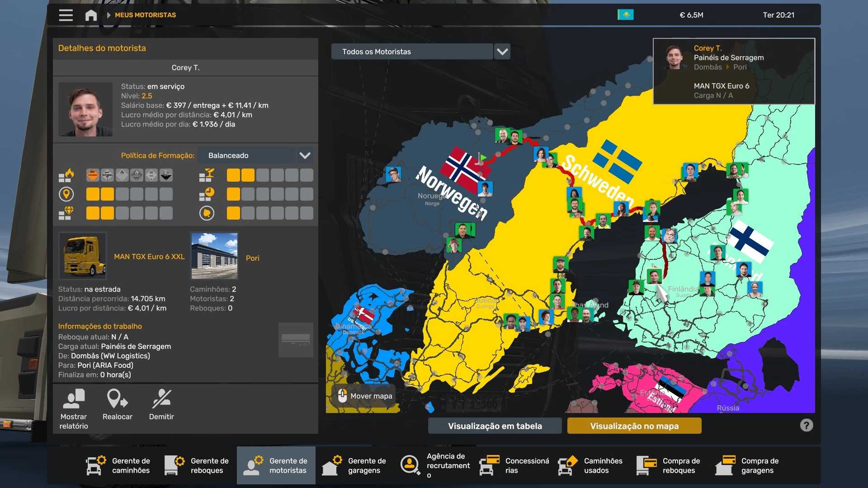The width and height of the screenshot is (868, 488).
Task: Open the hamburger main menu
Action: (66, 15)
